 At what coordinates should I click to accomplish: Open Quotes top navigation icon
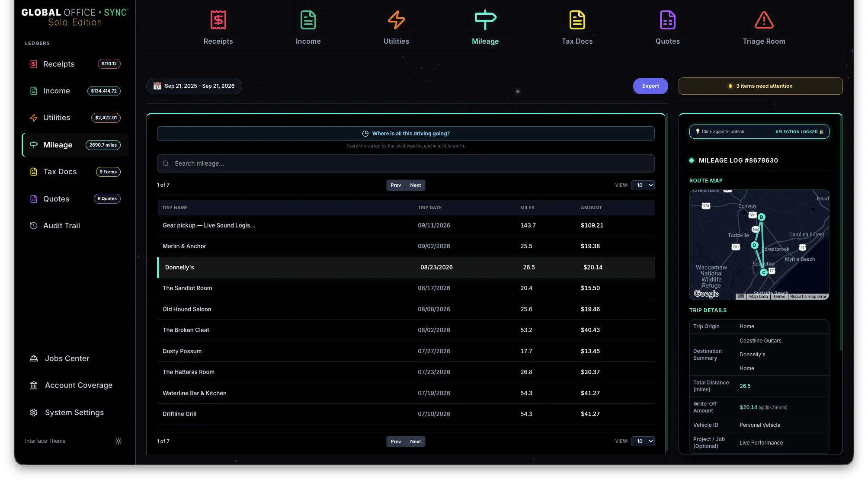click(667, 20)
